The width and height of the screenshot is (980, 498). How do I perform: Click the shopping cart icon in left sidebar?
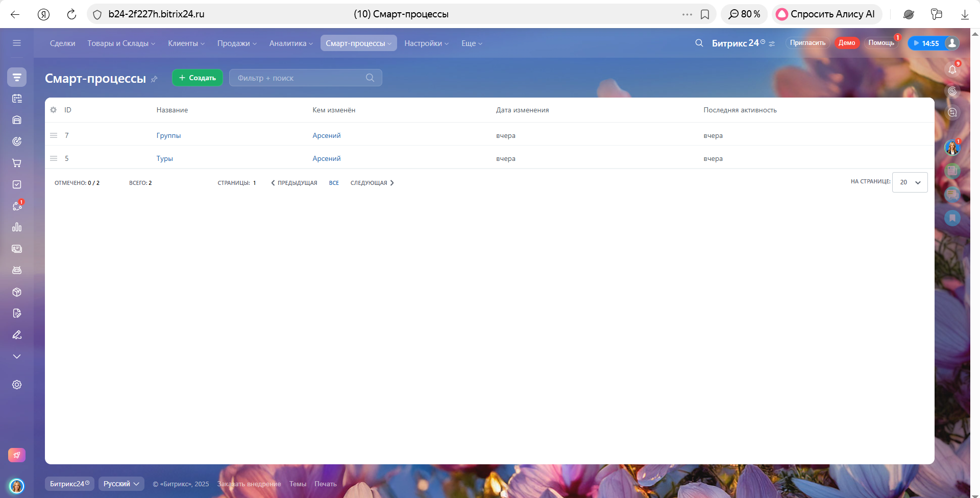coord(17,163)
